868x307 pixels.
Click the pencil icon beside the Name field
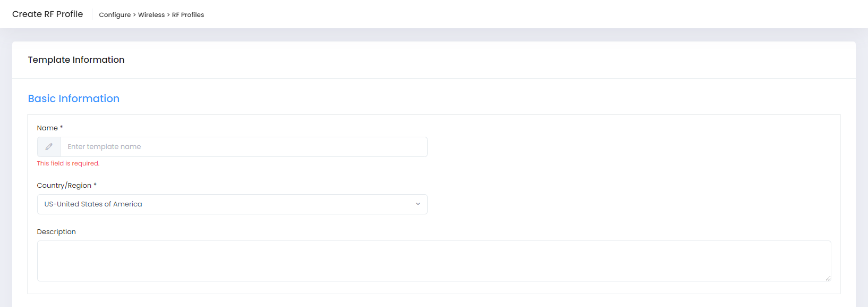49,147
